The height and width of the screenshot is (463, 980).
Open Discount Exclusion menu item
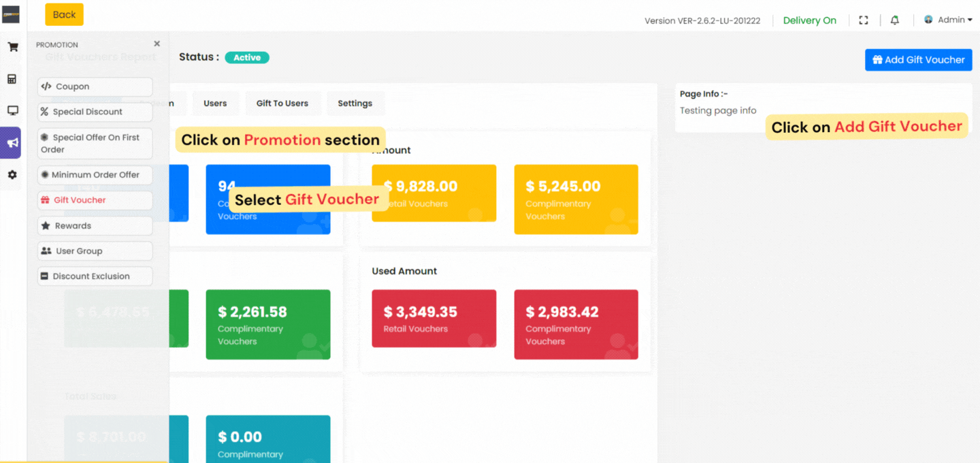[x=95, y=276]
